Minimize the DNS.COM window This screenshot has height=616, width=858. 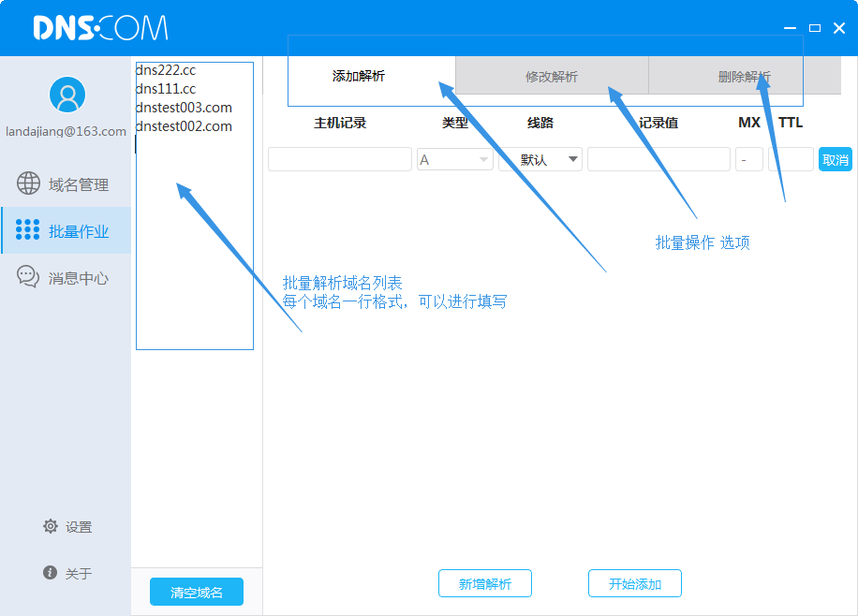791,28
